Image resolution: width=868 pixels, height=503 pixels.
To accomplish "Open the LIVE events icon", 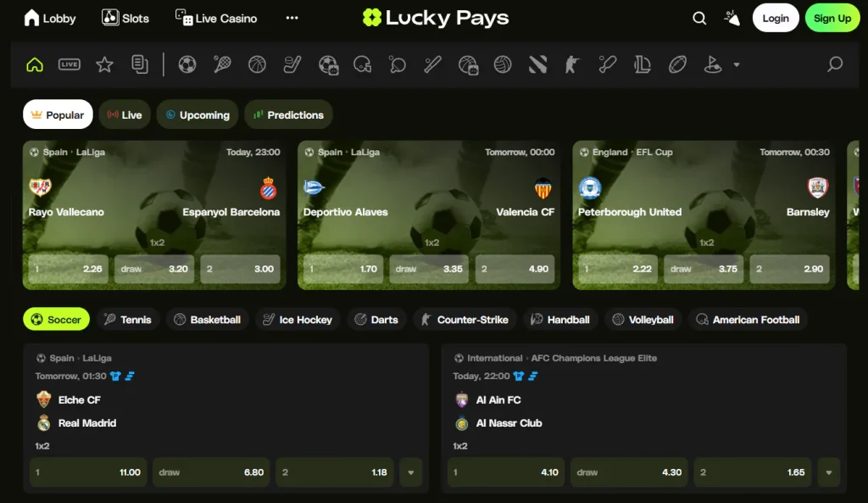I will (70, 64).
